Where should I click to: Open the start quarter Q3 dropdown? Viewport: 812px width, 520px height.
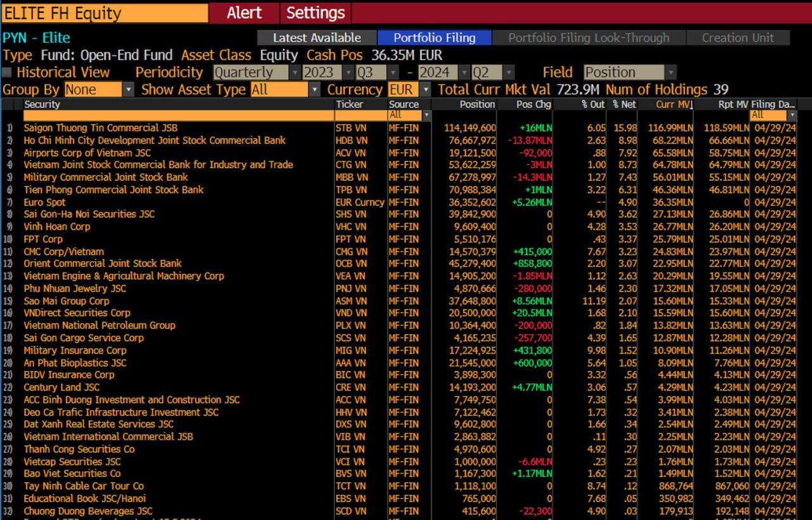pyautogui.click(x=377, y=72)
